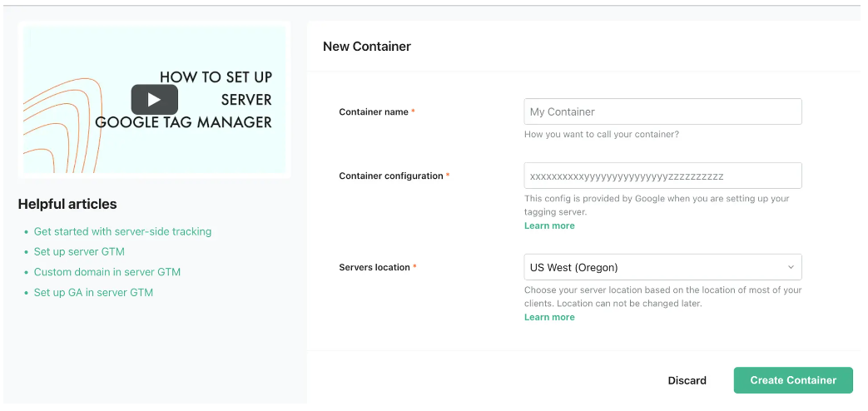Click 'Learn more' under Container configuration
The image size is (868, 411).
(549, 225)
